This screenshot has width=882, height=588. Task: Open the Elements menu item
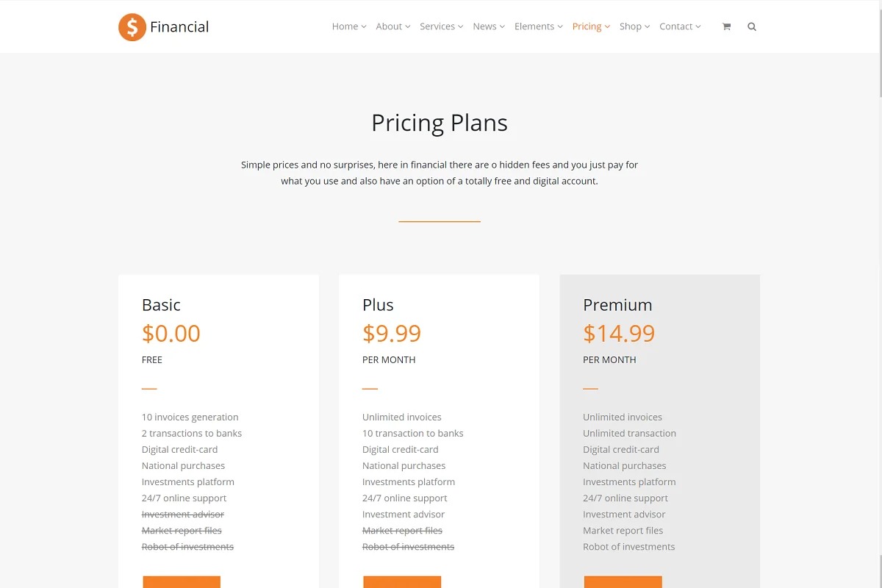click(x=538, y=26)
